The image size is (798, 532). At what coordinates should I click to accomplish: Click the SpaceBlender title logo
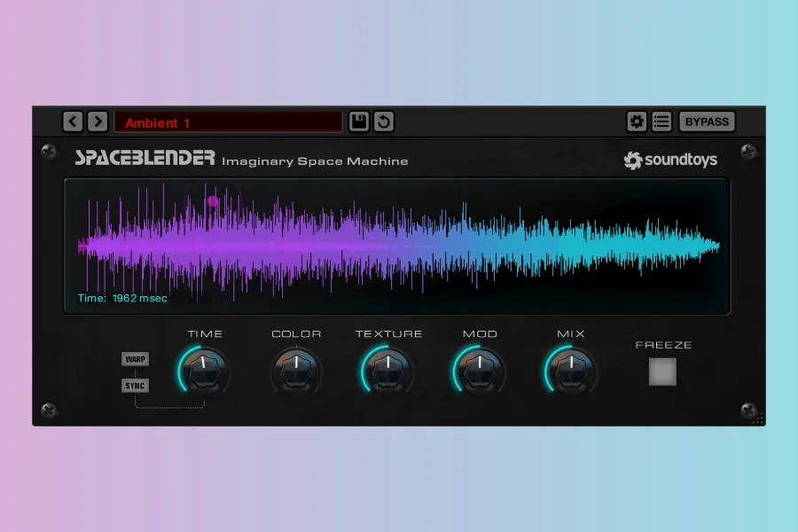(x=145, y=159)
